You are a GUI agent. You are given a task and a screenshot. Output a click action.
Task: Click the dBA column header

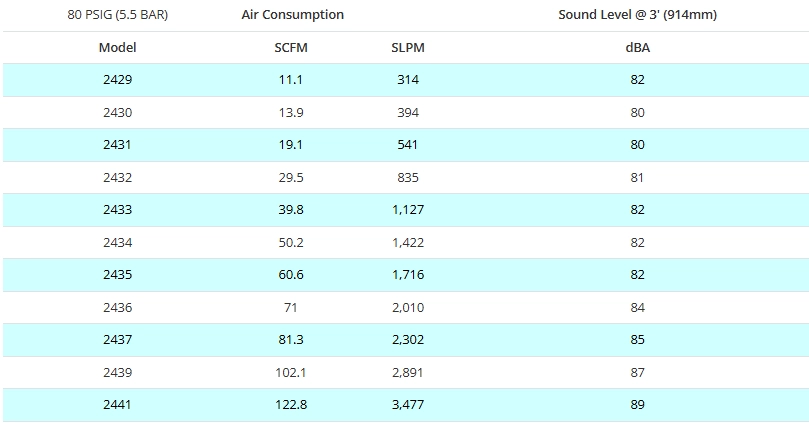click(637, 47)
